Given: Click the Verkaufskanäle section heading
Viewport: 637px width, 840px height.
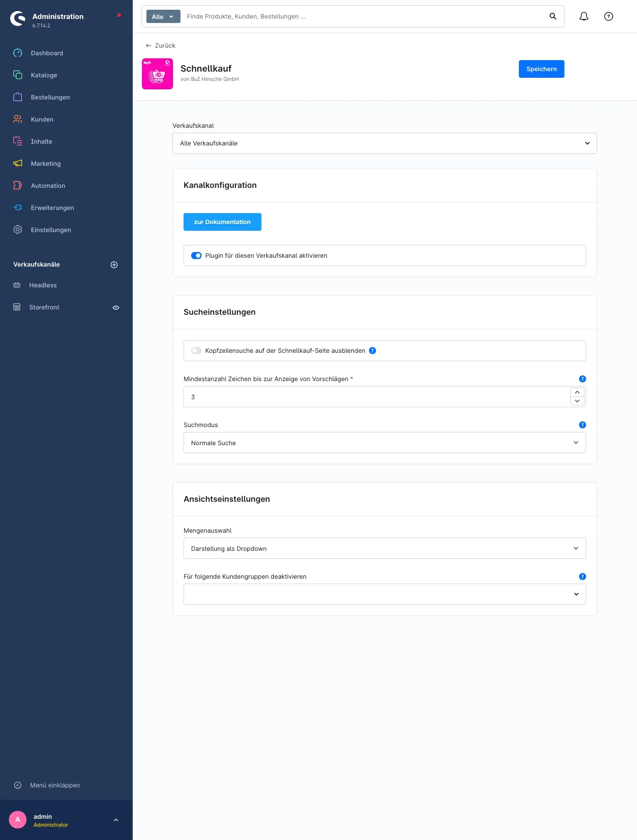Looking at the screenshot, I should [37, 264].
